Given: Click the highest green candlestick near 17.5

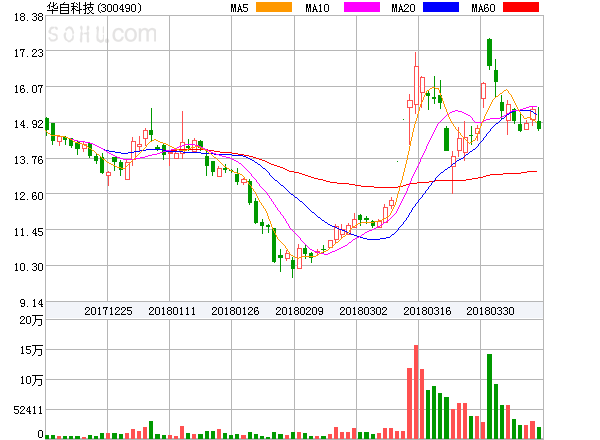Looking at the screenshot, I should pos(489,54).
